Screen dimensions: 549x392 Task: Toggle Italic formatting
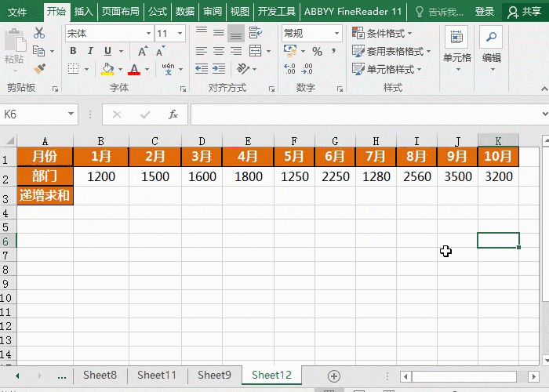[90, 52]
